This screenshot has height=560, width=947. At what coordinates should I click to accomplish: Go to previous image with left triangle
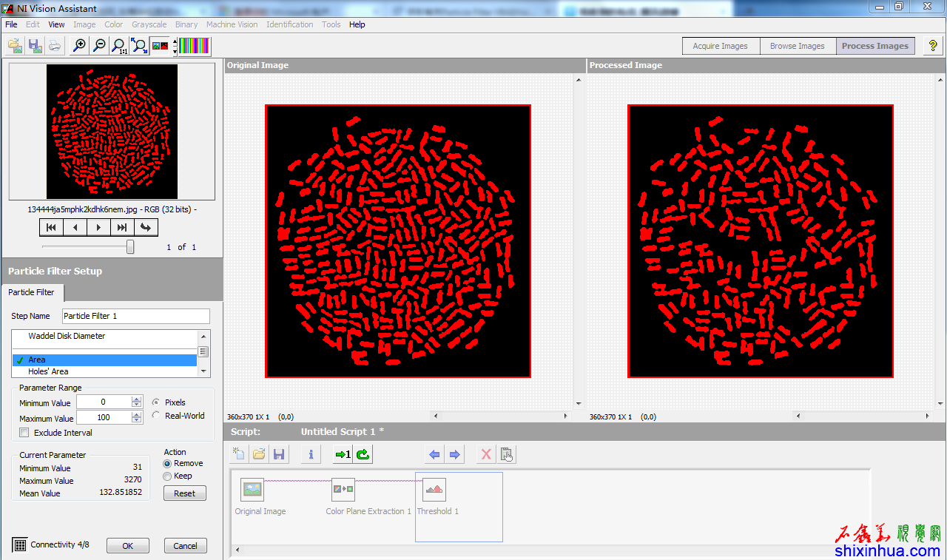point(75,227)
